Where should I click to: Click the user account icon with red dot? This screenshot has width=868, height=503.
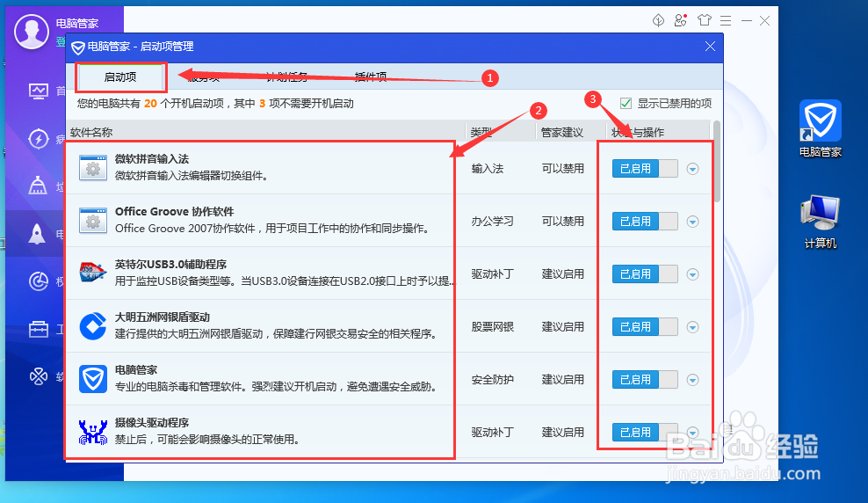[680, 20]
